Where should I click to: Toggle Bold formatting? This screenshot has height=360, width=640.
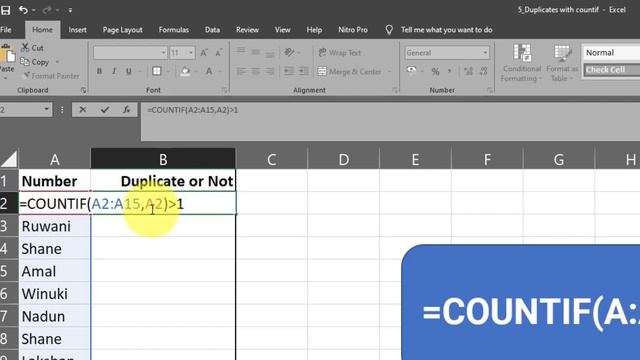[x=99, y=71]
